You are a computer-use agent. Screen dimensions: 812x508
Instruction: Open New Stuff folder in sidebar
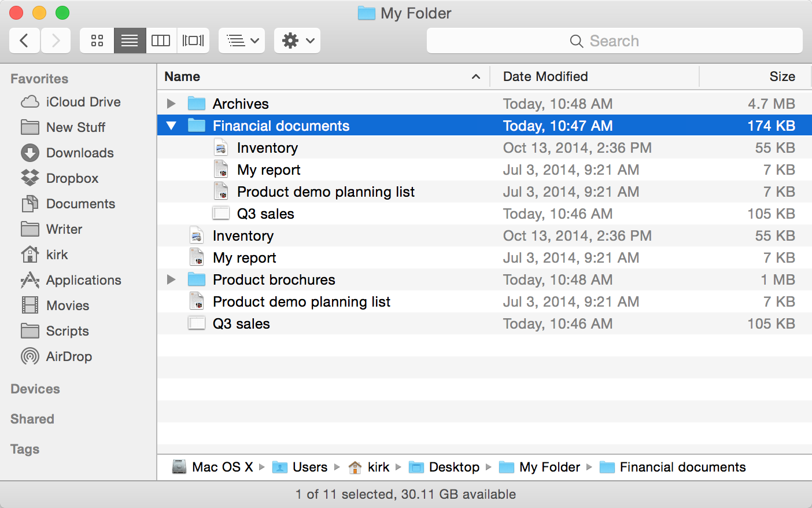click(x=63, y=127)
